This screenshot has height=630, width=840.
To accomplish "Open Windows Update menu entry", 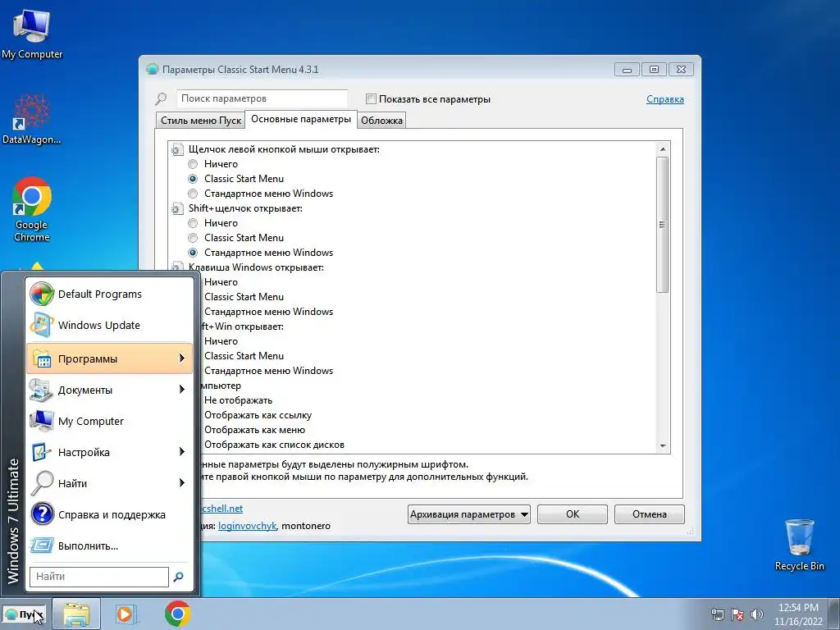I will point(110,325).
